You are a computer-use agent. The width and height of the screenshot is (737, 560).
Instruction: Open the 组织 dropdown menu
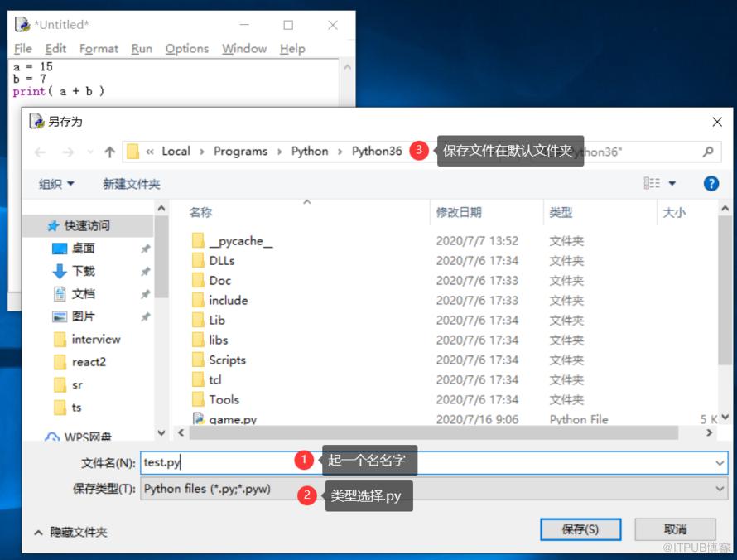tap(56, 184)
